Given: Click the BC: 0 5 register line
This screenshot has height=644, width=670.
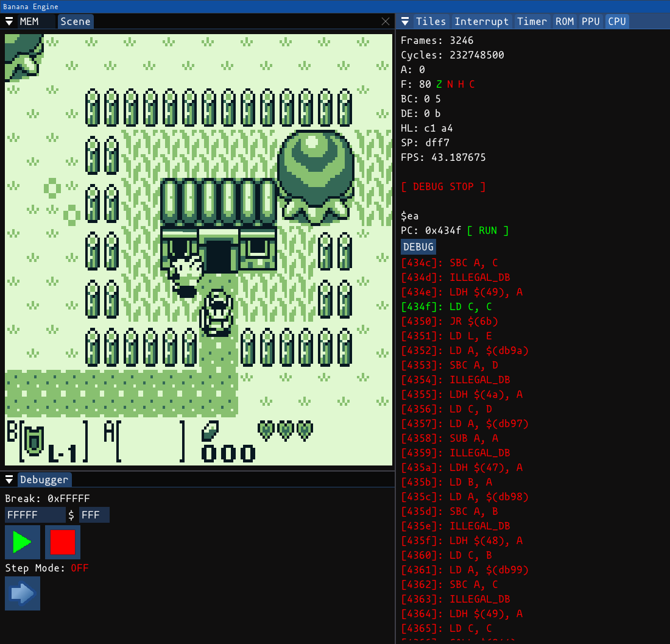Looking at the screenshot, I should [420, 99].
